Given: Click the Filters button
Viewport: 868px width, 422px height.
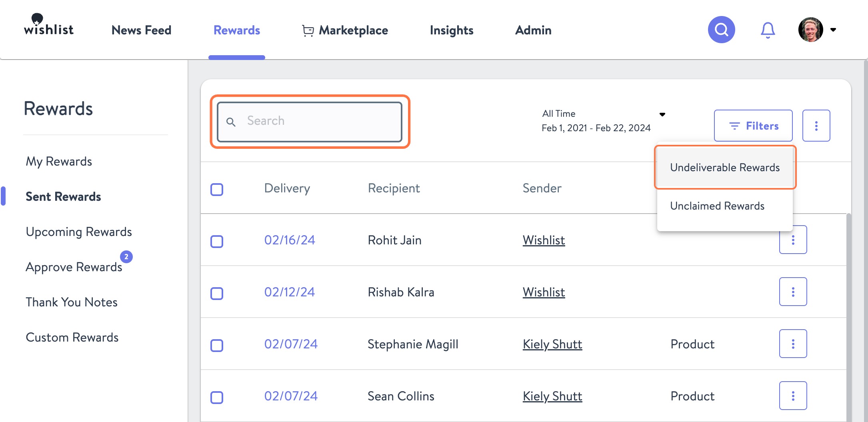Looking at the screenshot, I should 753,125.
